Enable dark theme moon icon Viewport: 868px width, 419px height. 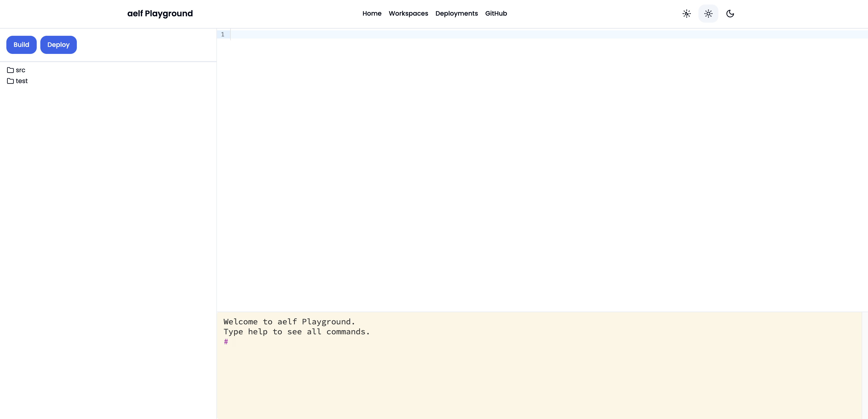click(x=730, y=13)
